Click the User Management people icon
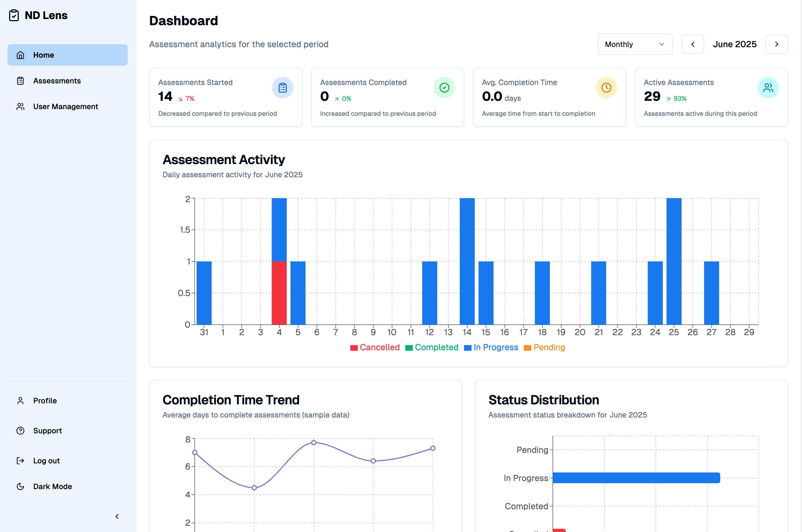Image resolution: width=802 pixels, height=532 pixels. pyautogui.click(x=20, y=106)
